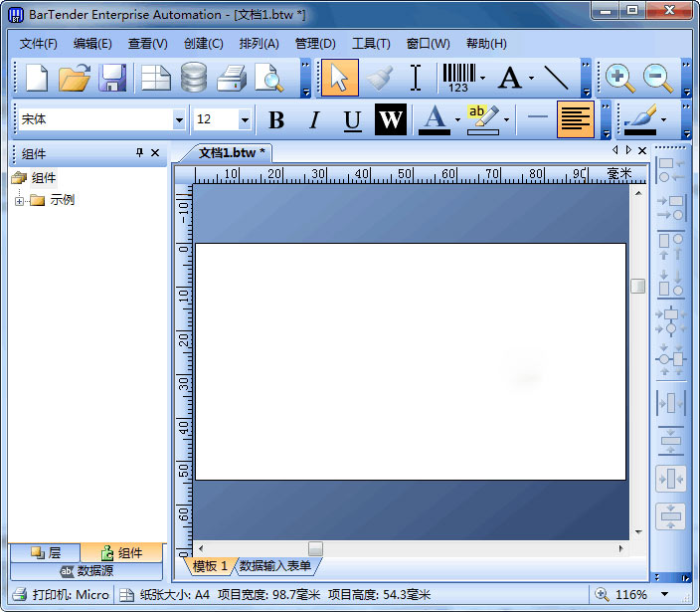This screenshot has height=612, width=700.
Task: Apply black font color
Action: tap(435, 119)
